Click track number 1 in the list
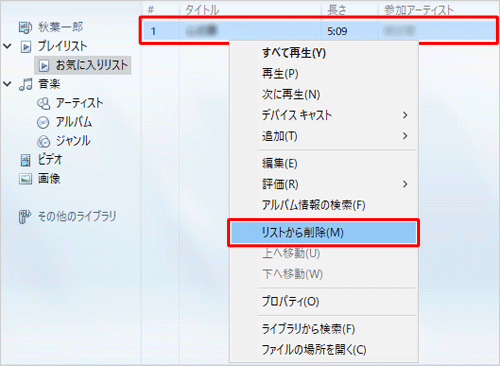The width and height of the screenshot is (500, 366). (153, 31)
